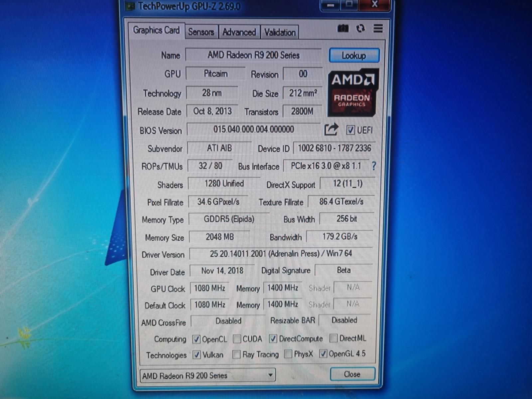This screenshot has width=532, height=399.
Task: Click the refresh icon
Action: click(x=360, y=29)
